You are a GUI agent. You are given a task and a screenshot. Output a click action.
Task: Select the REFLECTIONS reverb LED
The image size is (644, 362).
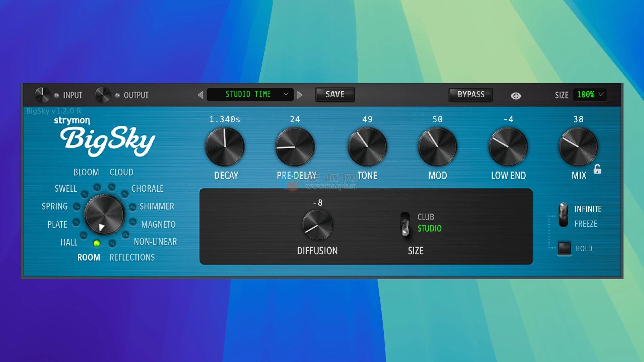(112, 243)
